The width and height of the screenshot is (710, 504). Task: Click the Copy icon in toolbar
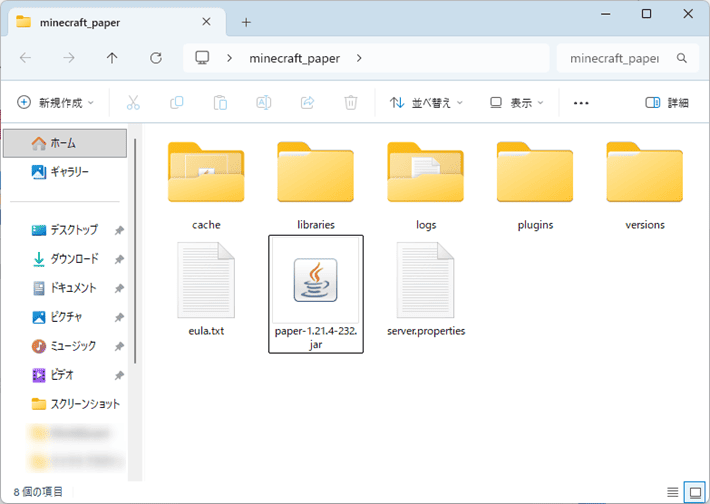[177, 103]
